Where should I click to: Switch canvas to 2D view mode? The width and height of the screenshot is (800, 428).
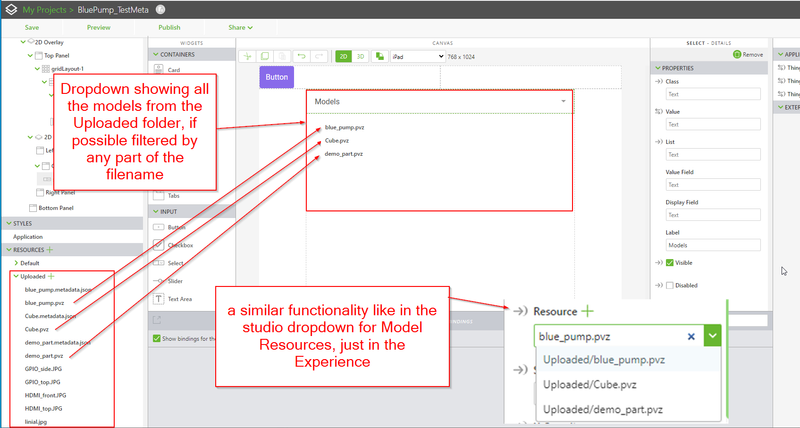(x=343, y=57)
